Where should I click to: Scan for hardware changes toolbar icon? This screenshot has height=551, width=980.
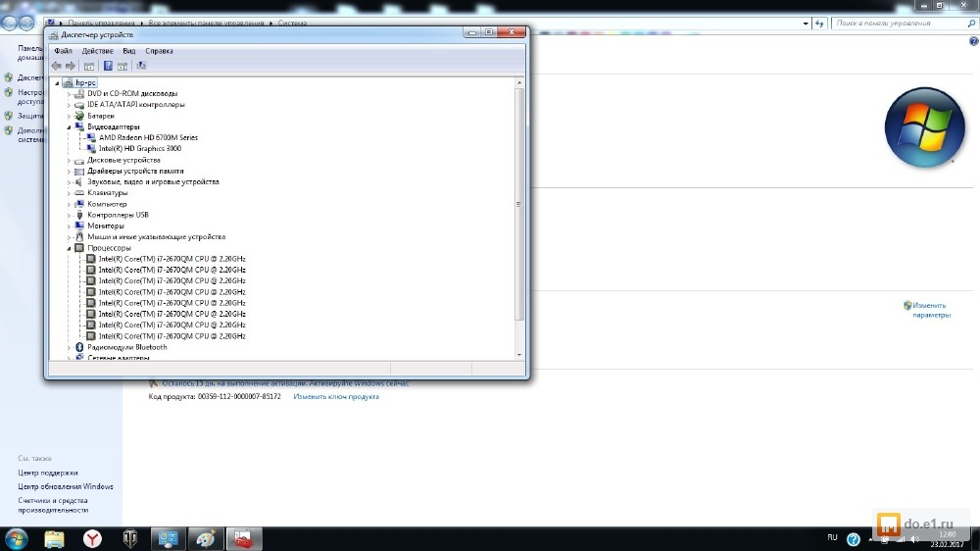click(x=142, y=66)
